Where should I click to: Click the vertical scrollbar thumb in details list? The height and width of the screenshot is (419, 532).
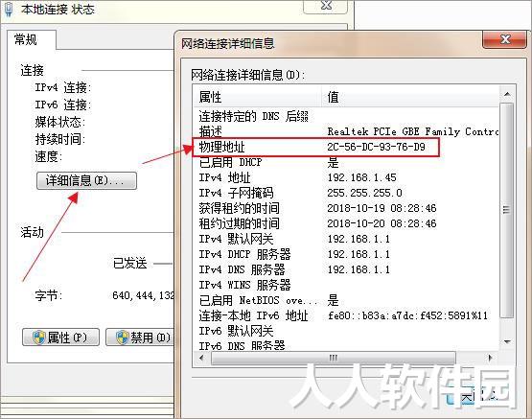click(507, 210)
